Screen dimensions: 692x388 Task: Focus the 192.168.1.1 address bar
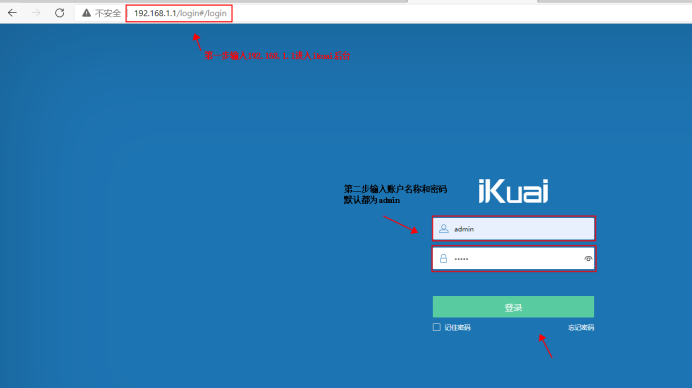pyautogui.click(x=179, y=13)
